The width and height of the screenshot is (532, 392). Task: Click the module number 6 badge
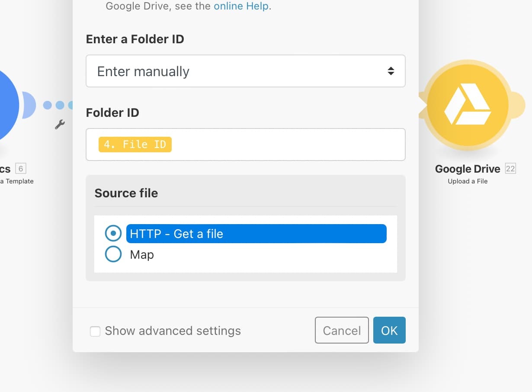[x=20, y=169]
